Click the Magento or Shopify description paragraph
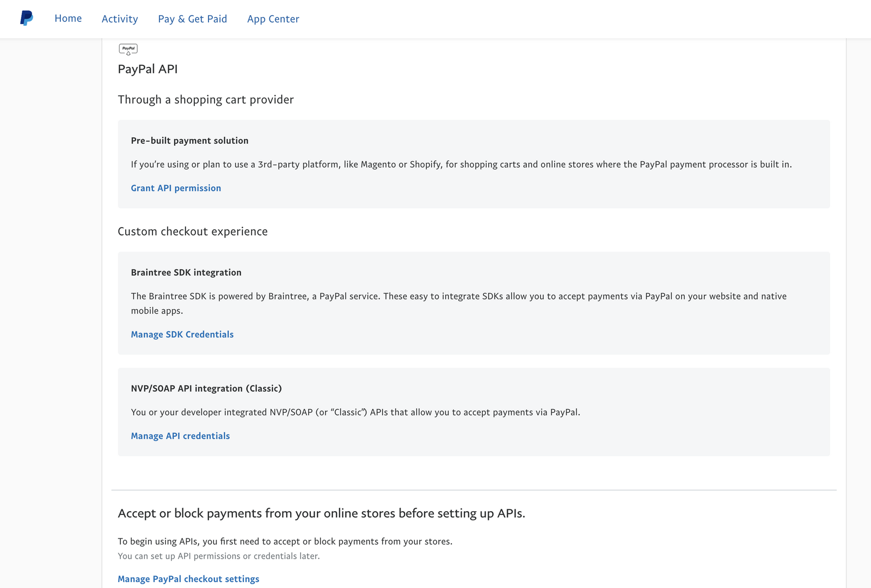 point(461,164)
